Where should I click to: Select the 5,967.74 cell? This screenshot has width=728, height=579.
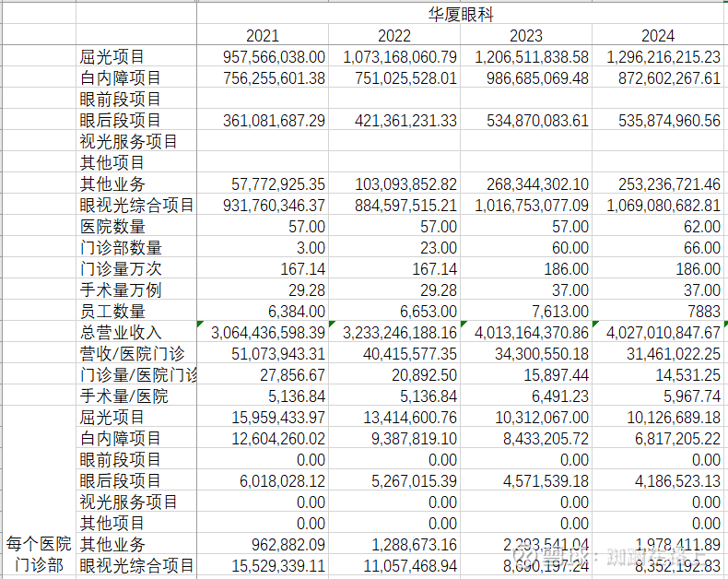[658, 396]
